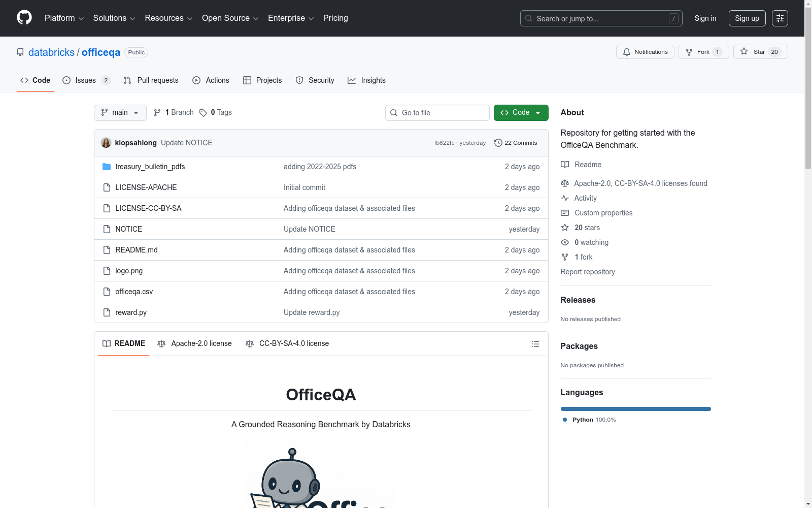The width and height of the screenshot is (812, 508).
Task: Switch to the Apache-2.0 license tab
Action: click(x=195, y=344)
